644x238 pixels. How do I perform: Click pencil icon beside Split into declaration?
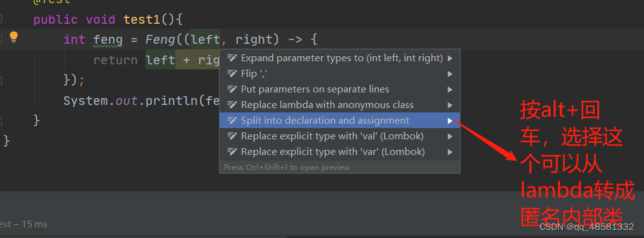click(233, 121)
